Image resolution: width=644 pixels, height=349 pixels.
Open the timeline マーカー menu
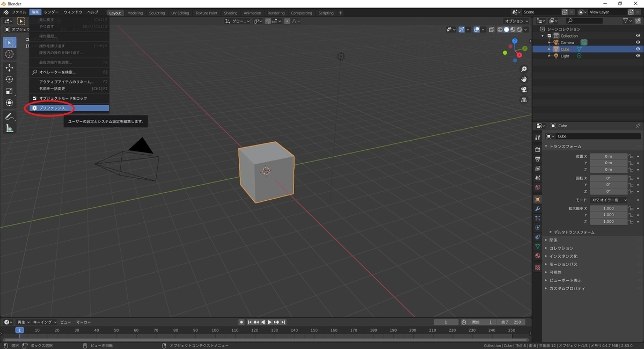83,322
